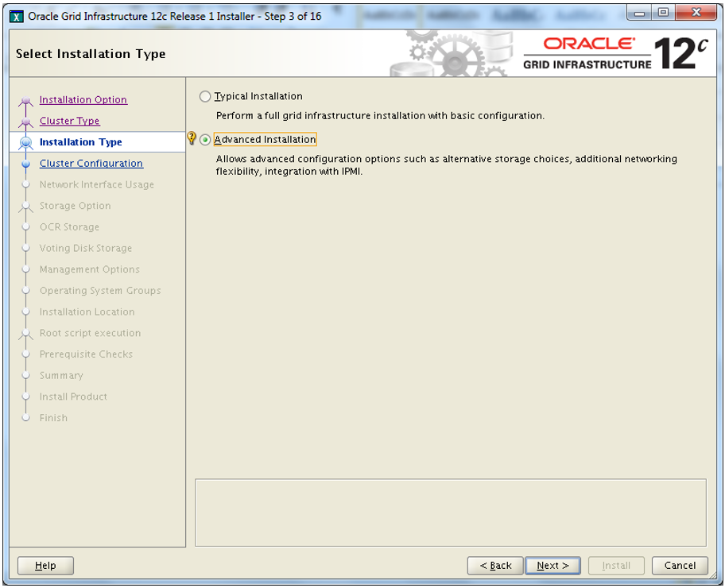The image size is (725, 588).
Task: Select the Advanced Installation radio button
Action: coord(205,140)
